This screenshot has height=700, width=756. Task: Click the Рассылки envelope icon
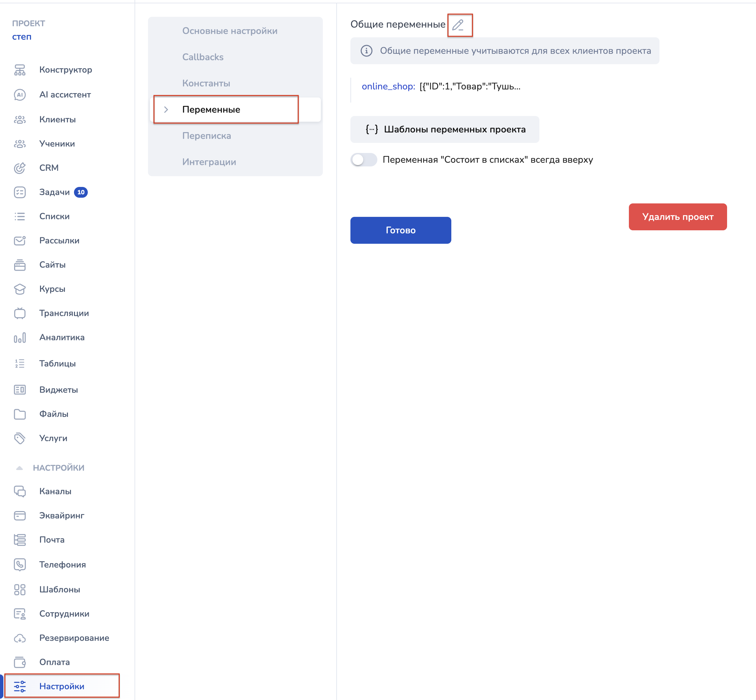coord(20,240)
